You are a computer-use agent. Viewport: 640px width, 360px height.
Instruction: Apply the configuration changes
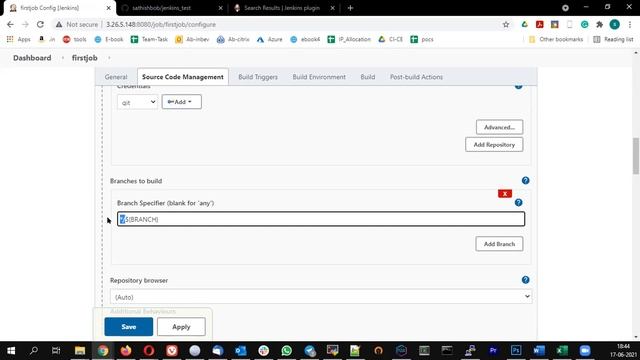[x=181, y=327]
